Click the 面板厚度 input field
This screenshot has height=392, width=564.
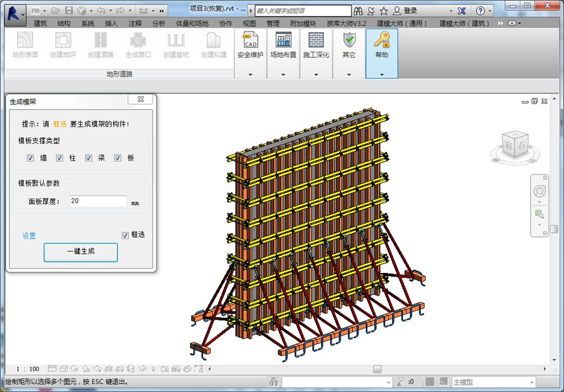(98, 201)
